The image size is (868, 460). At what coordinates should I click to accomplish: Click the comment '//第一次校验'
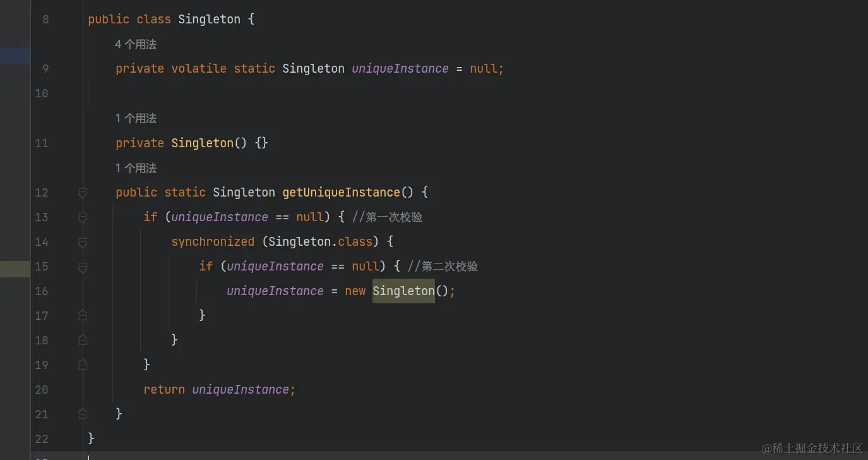tap(387, 217)
